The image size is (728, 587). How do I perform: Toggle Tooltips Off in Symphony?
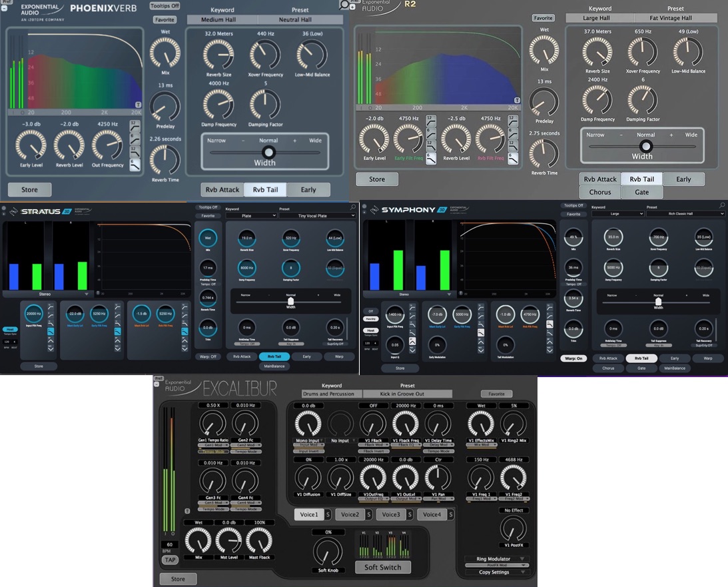[573, 206]
